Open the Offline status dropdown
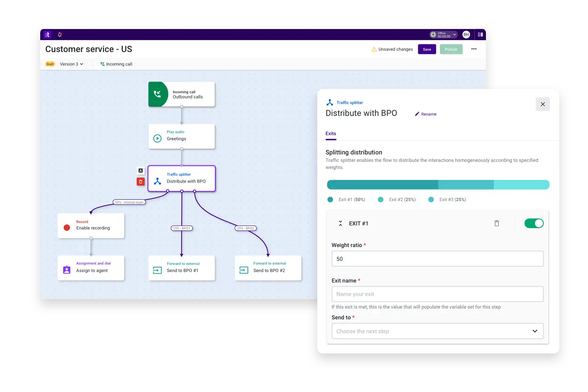 (455, 34)
